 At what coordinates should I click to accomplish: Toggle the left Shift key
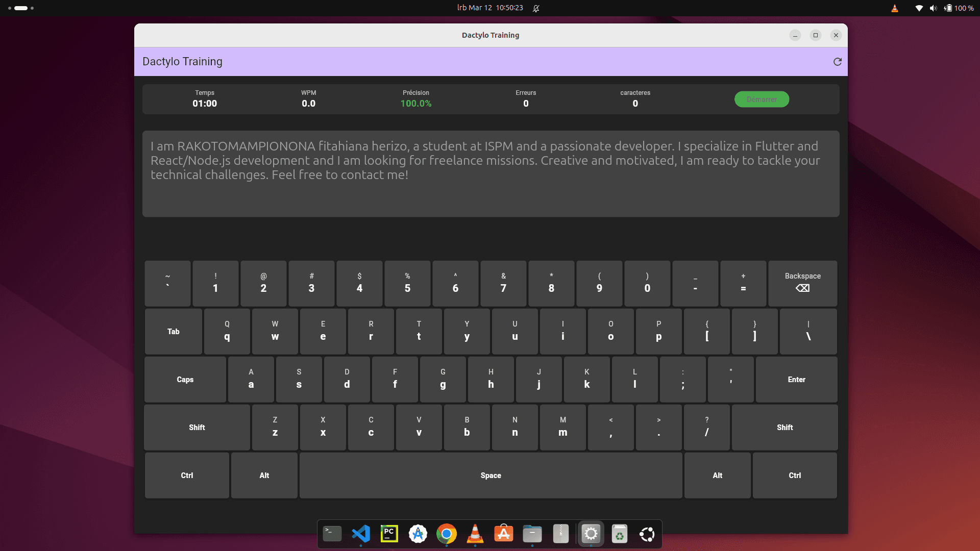pyautogui.click(x=197, y=428)
